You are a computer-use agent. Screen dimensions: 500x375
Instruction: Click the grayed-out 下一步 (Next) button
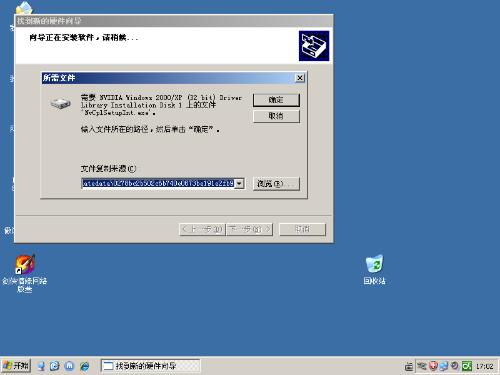(250, 229)
